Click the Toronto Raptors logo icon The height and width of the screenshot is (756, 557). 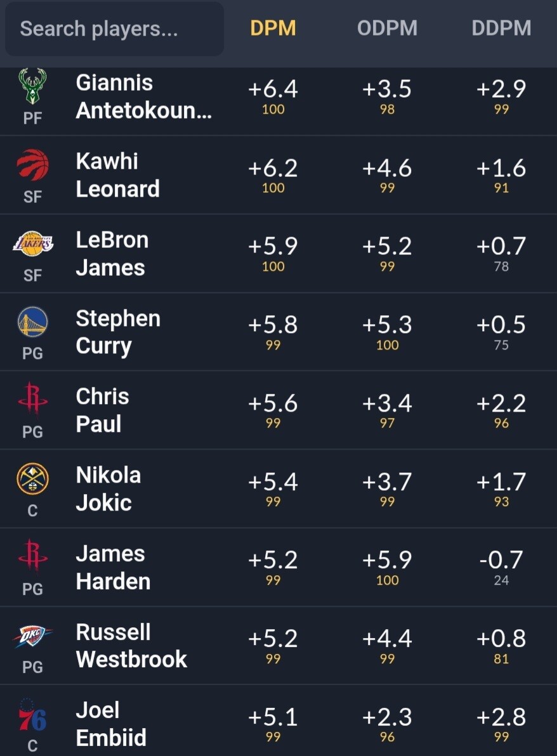click(x=32, y=165)
